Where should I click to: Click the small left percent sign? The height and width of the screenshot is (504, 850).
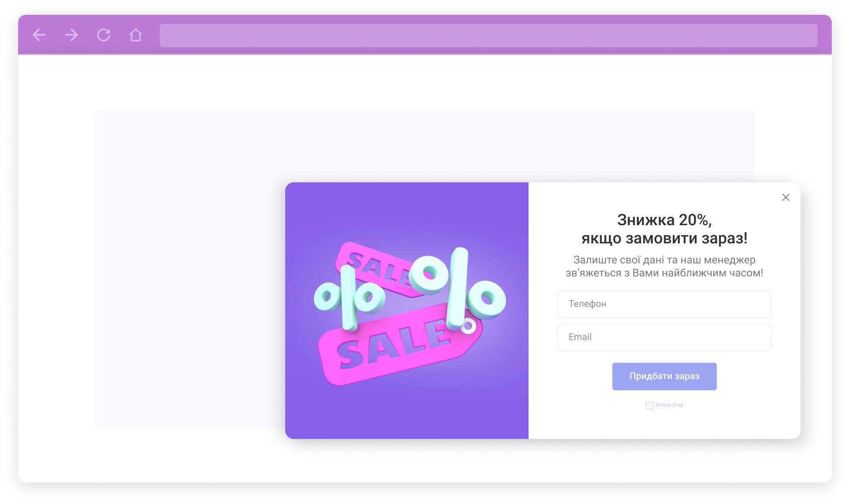coord(349,297)
